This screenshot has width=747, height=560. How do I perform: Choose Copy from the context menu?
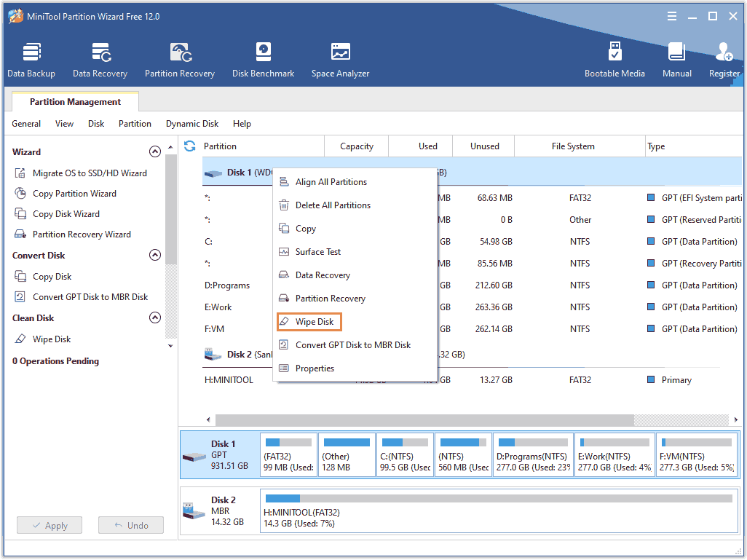pyautogui.click(x=355, y=228)
